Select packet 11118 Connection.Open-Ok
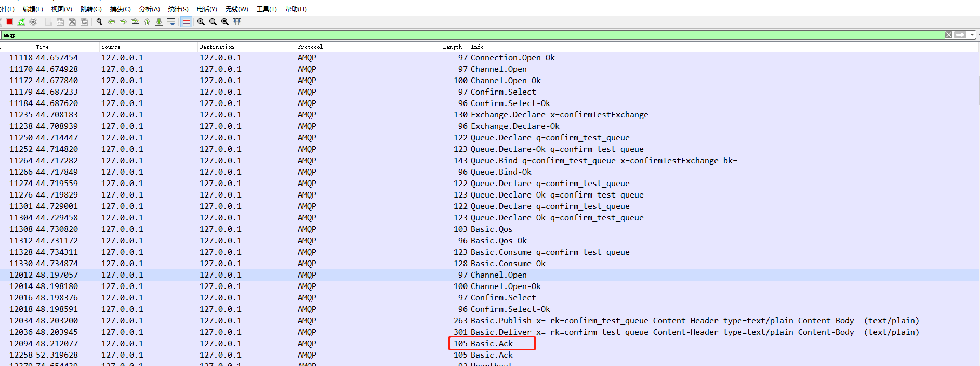The height and width of the screenshot is (366, 980). (x=489, y=58)
